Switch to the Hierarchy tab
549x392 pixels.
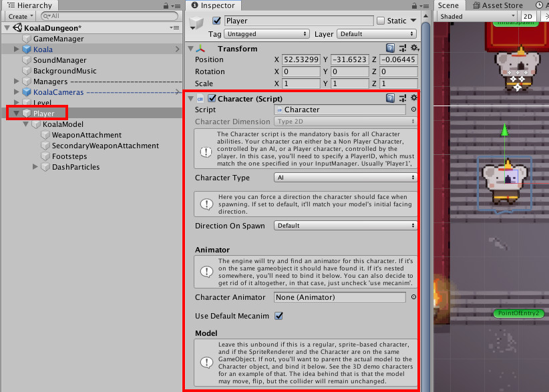point(29,5)
